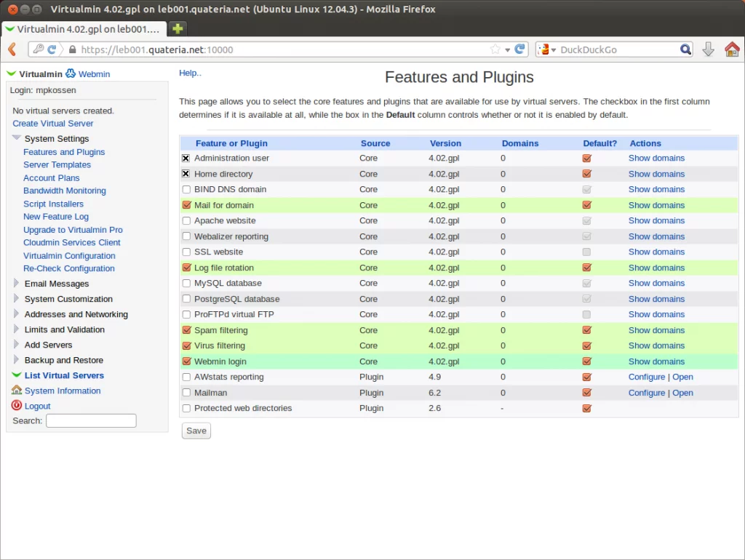Open the downloads arrow icon

pos(708,49)
